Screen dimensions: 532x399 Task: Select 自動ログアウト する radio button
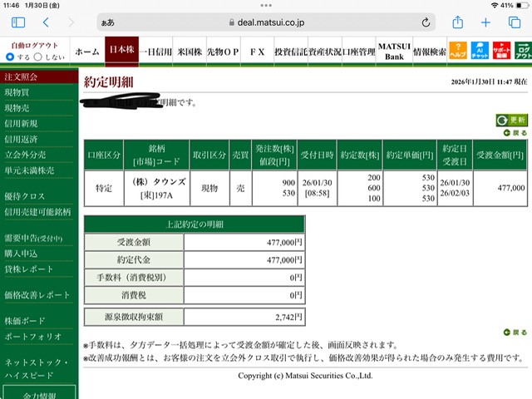10,57
